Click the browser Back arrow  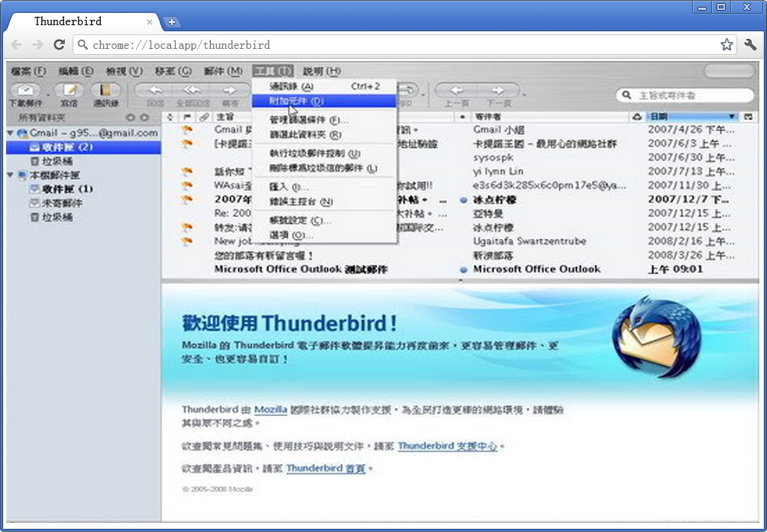[x=16, y=45]
